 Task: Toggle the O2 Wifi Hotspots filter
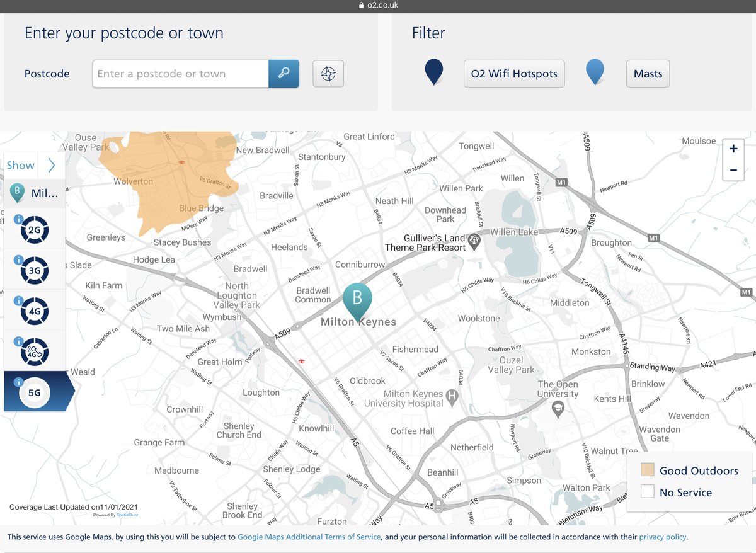coord(514,74)
